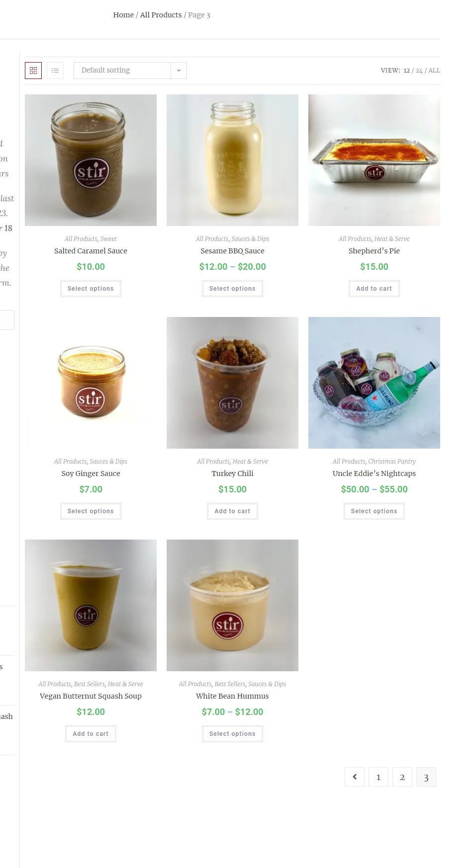Add Turkey Chili to cart
The width and height of the screenshot is (472, 868).
(x=232, y=511)
